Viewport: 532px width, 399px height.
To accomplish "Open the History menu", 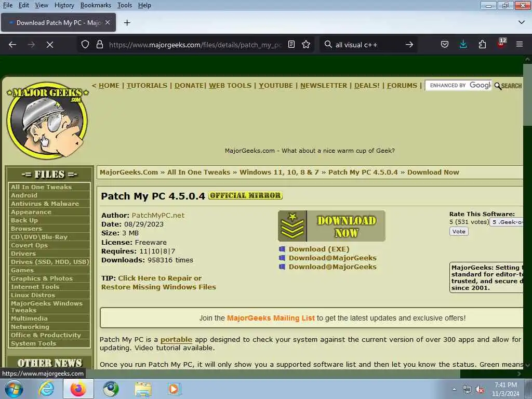I will [64, 5].
